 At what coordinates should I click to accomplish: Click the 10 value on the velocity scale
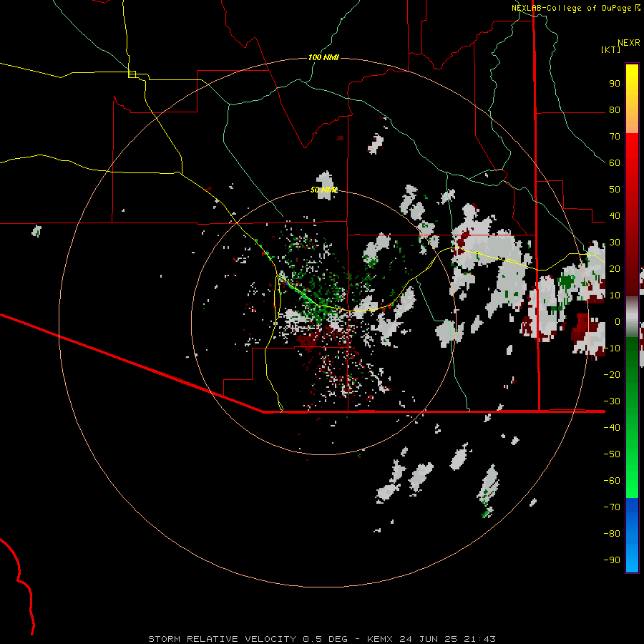coord(615,296)
